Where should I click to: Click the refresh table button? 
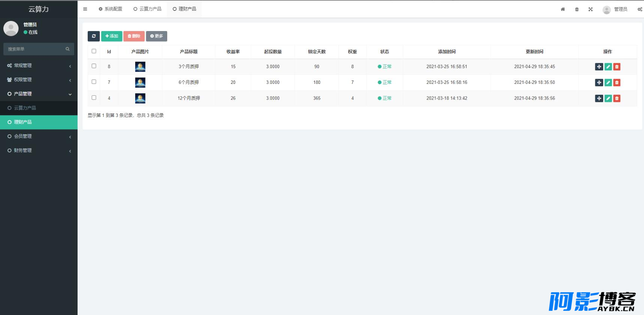click(94, 36)
